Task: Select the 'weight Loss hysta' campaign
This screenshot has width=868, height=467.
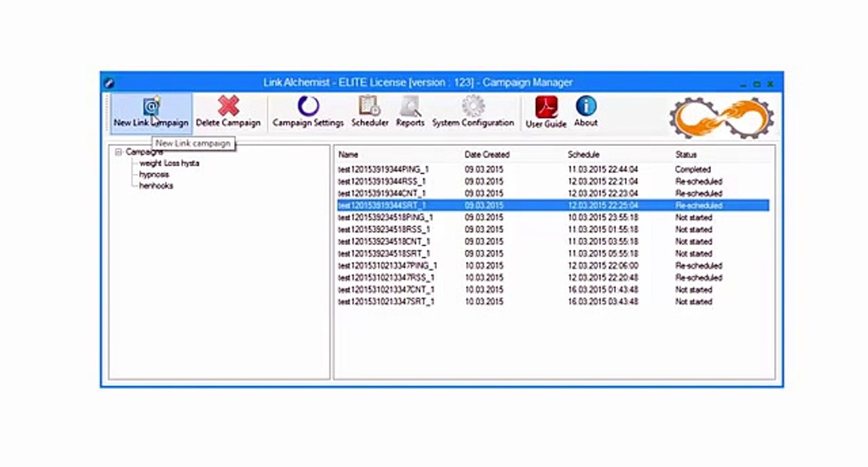Action: tap(169, 163)
